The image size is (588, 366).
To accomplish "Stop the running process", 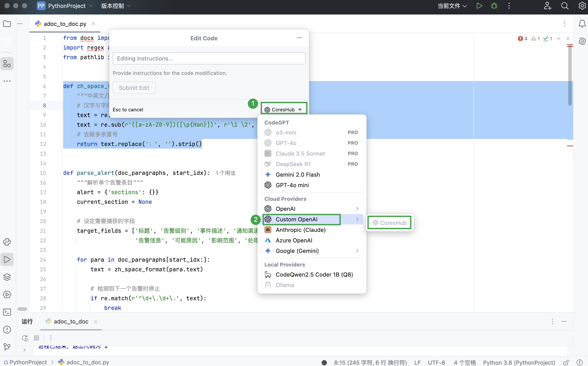I will click(36, 338).
